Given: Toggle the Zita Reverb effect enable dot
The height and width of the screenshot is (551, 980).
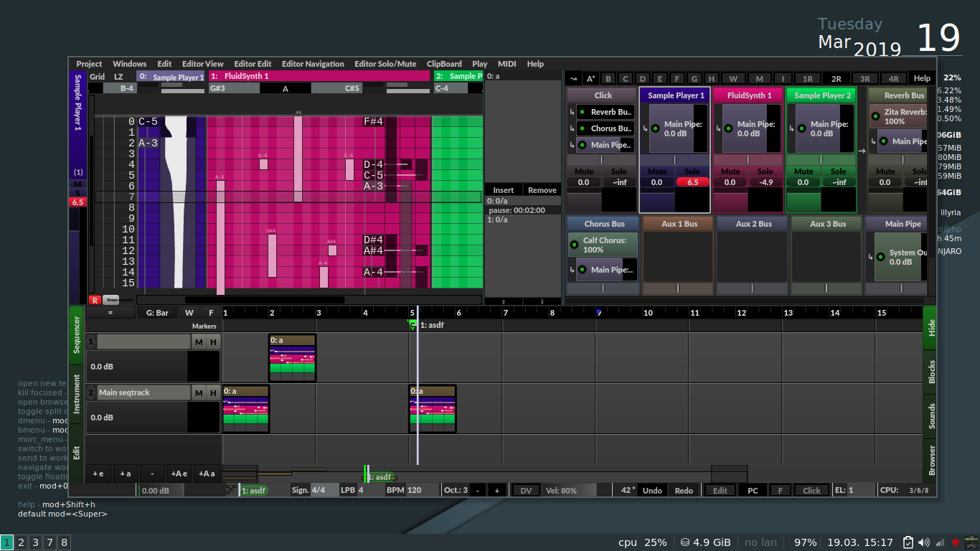Looking at the screenshot, I should pyautogui.click(x=875, y=116).
